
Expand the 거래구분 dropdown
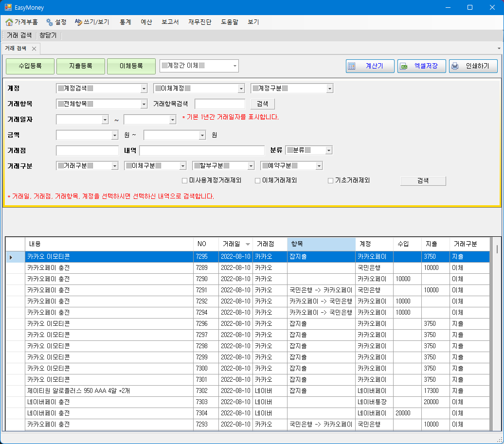pos(115,166)
